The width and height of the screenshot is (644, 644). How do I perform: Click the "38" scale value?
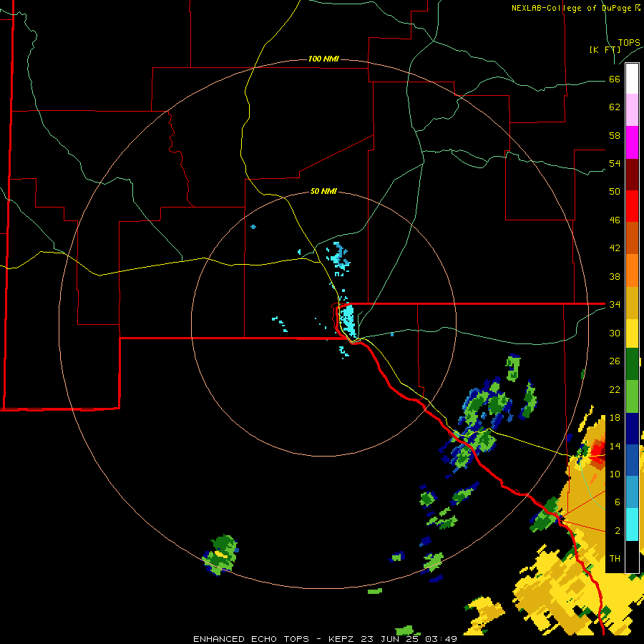[615, 276]
